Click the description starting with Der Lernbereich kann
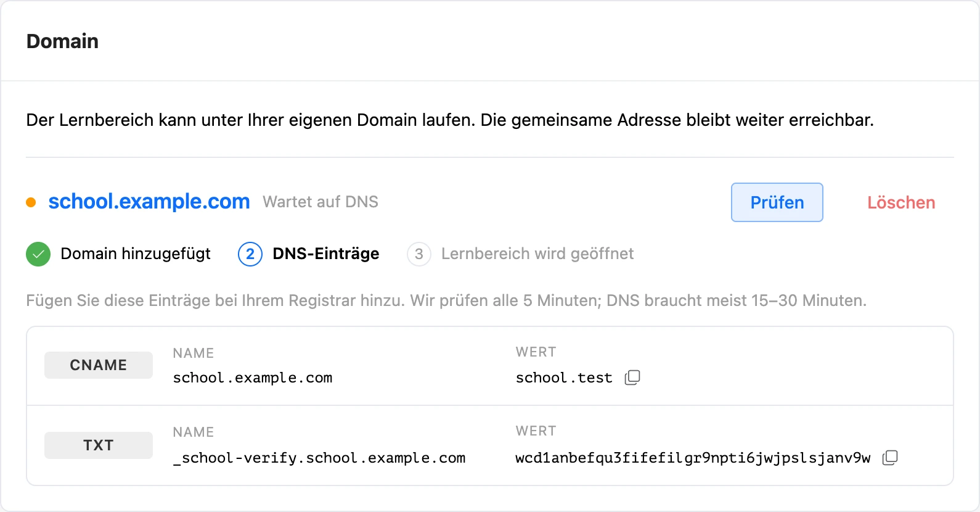Screen dimensions: 980x512 coord(450,120)
